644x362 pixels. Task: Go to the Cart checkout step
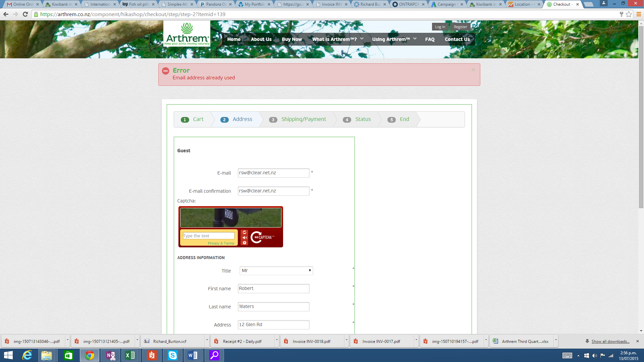click(x=198, y=119)
